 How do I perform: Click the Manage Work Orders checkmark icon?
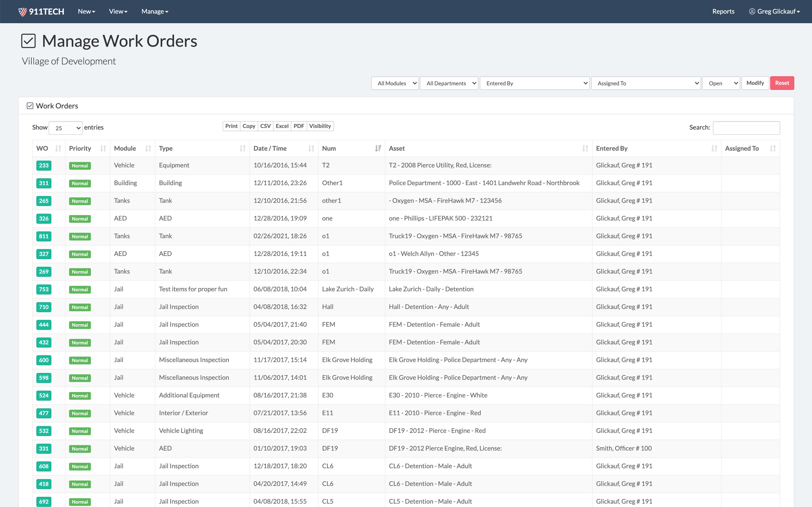coord(28,41)
